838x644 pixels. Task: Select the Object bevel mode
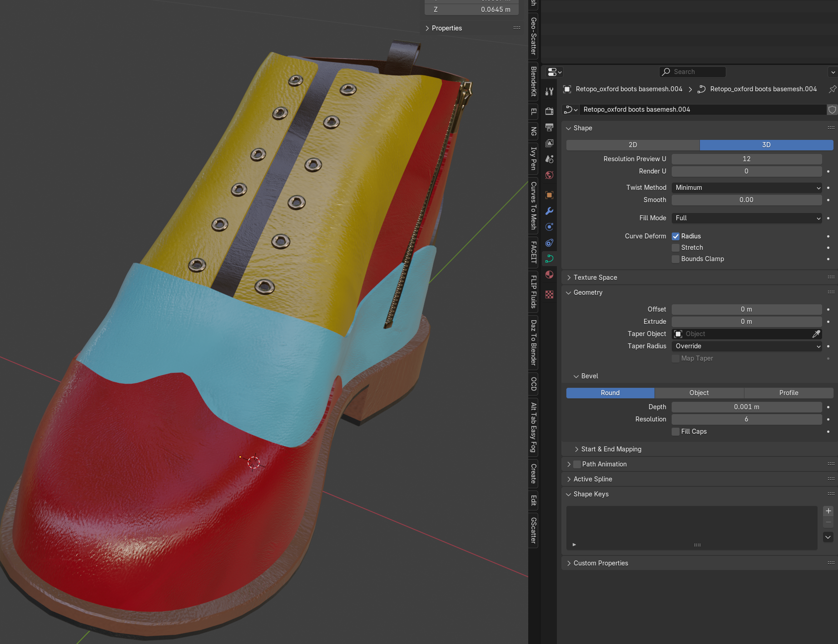(x=699, y=393)
